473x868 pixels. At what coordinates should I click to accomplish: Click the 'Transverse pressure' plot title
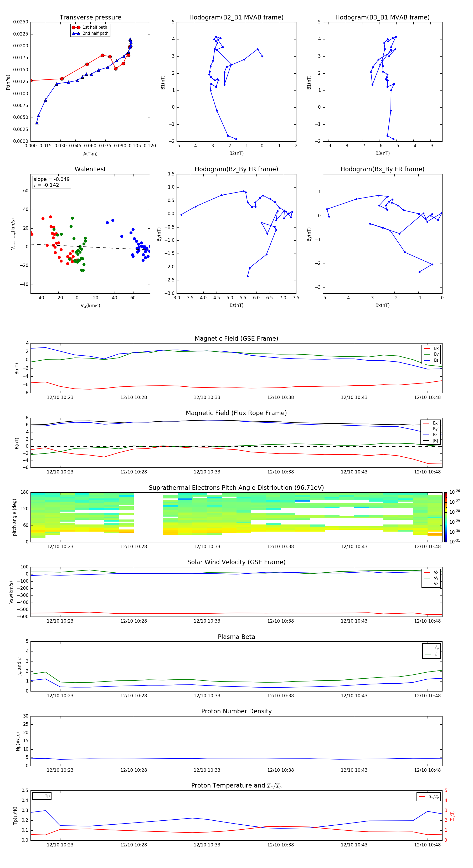(90, 17)
